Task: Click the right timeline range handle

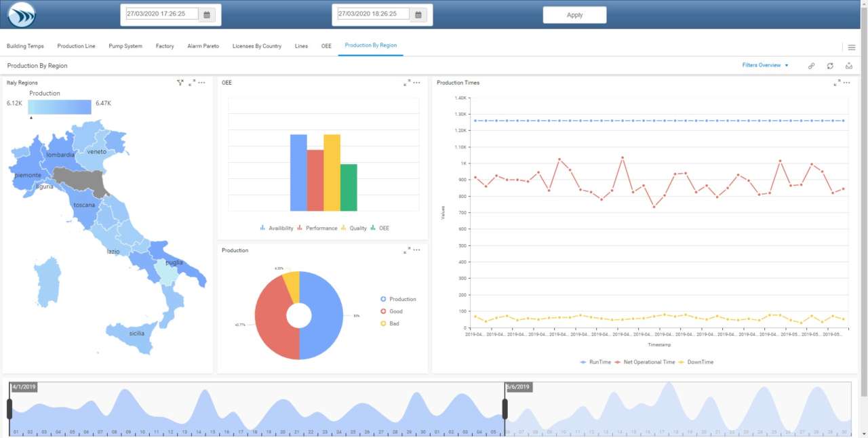Action: coord(505,409)
